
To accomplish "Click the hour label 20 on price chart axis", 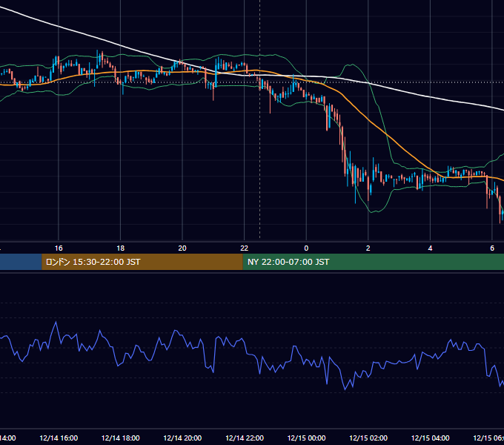I will pyautogui.click(x=182, y=248).
